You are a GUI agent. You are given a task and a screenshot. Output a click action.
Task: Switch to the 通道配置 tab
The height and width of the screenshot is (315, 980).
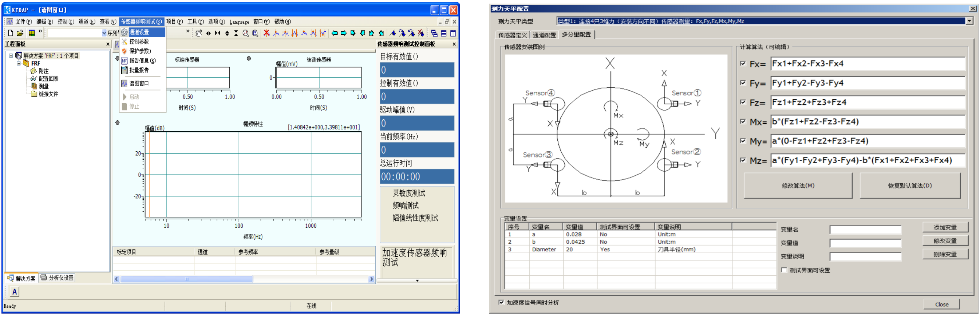tap(544, 35)
